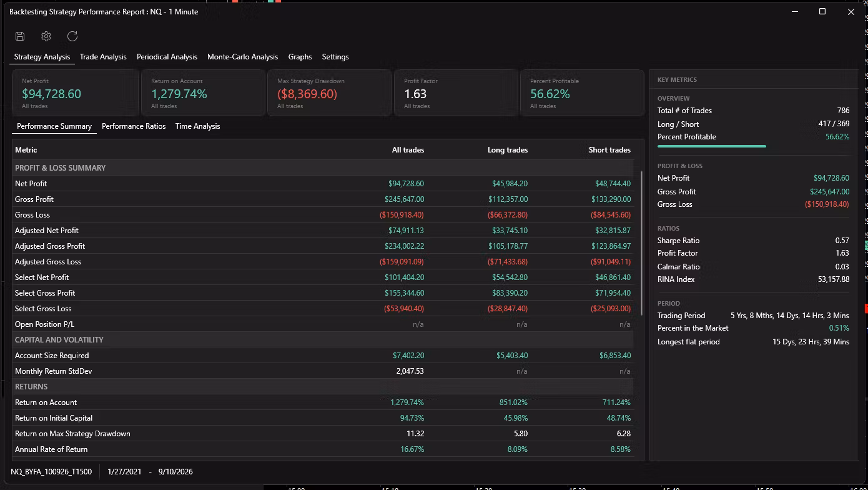This screenshot has height=490, width=868.
Task: Click 'Return on Max Strategy Drawdown' row
Action: 323,434
